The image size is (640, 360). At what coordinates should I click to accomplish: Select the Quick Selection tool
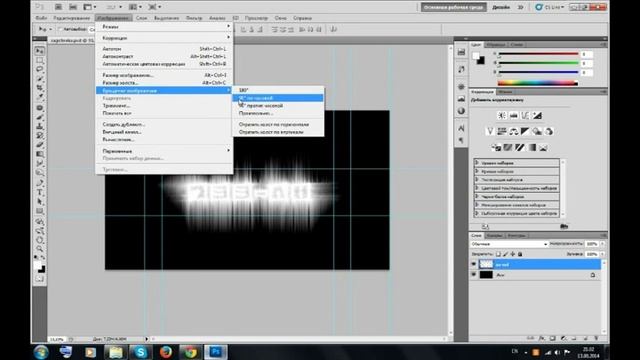tap(40, 79)
